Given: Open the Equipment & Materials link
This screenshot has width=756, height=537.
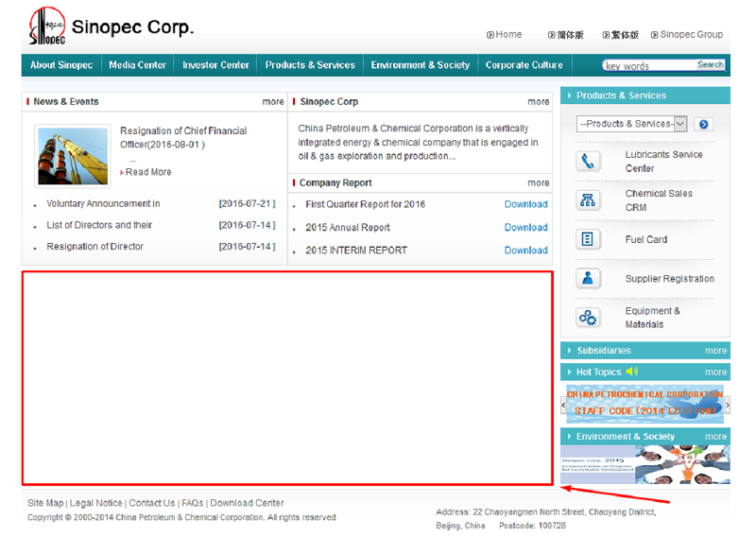Looking at the screenshot, I should 652,318.
